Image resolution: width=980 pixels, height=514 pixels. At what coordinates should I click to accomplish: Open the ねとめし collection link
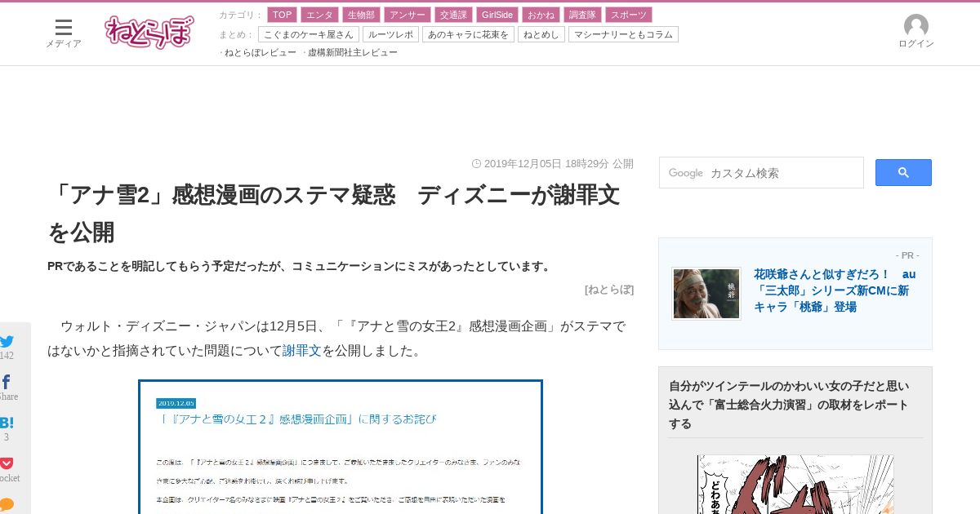(x=541, y=34)
